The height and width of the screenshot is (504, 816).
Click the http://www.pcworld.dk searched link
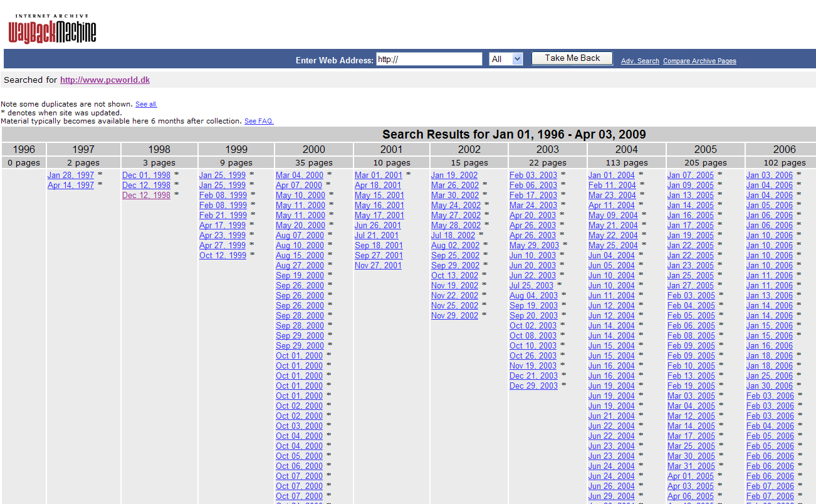click(x=105, y=80)
